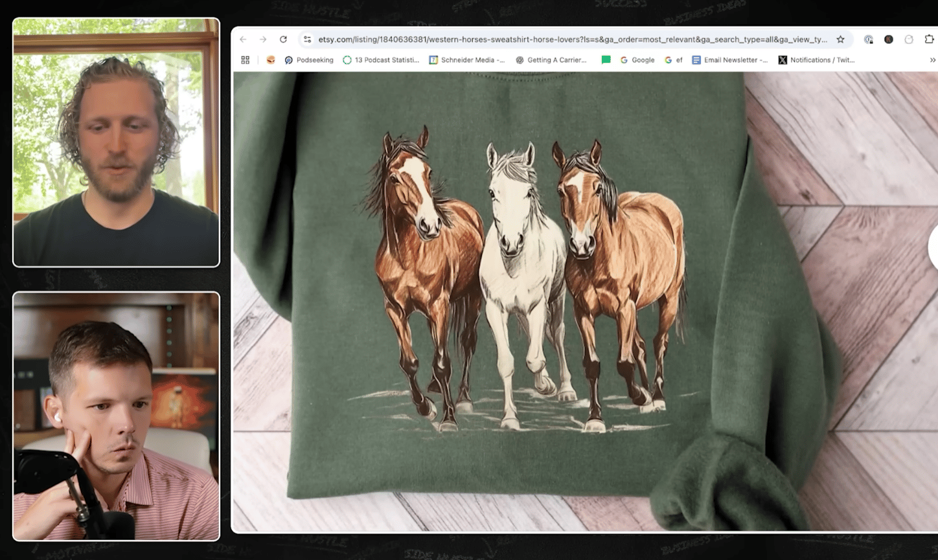Open the burger icon bookmark
Screen dimensions: 938x560
271,60
